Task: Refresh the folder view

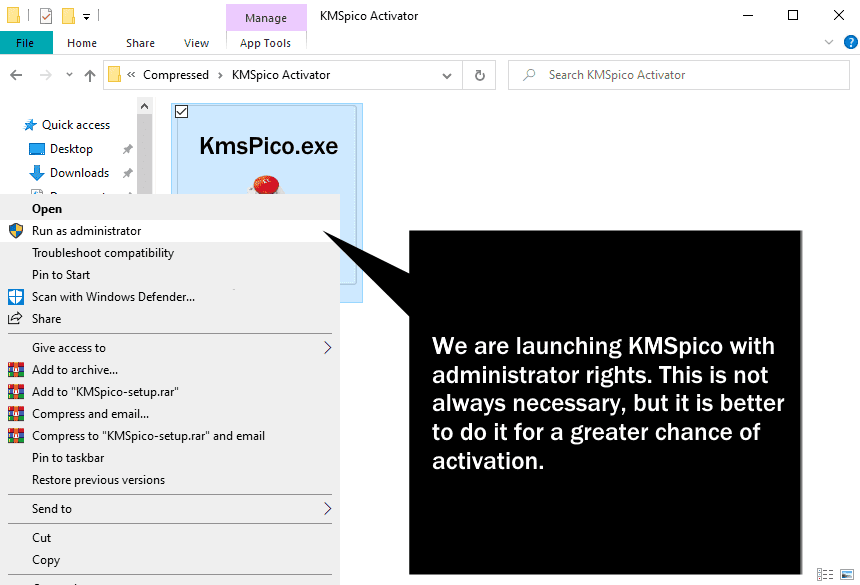Action: tap(479, 75)
